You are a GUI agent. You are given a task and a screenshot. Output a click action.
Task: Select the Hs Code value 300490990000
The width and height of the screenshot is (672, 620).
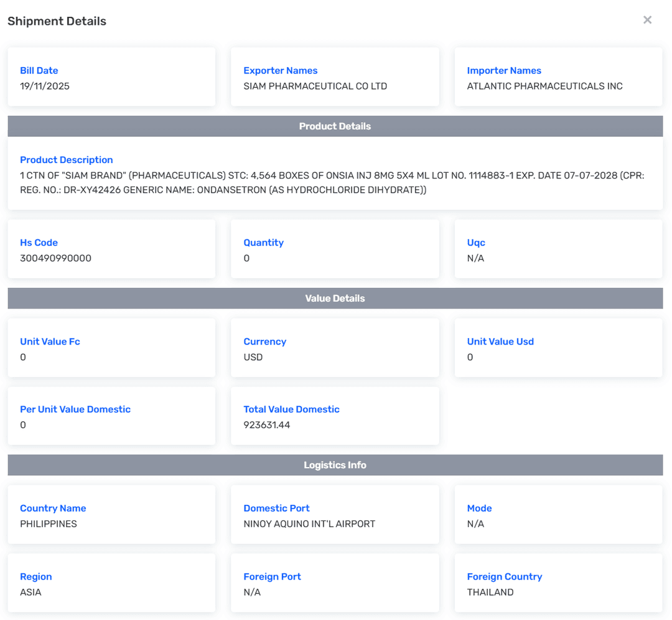55,258
